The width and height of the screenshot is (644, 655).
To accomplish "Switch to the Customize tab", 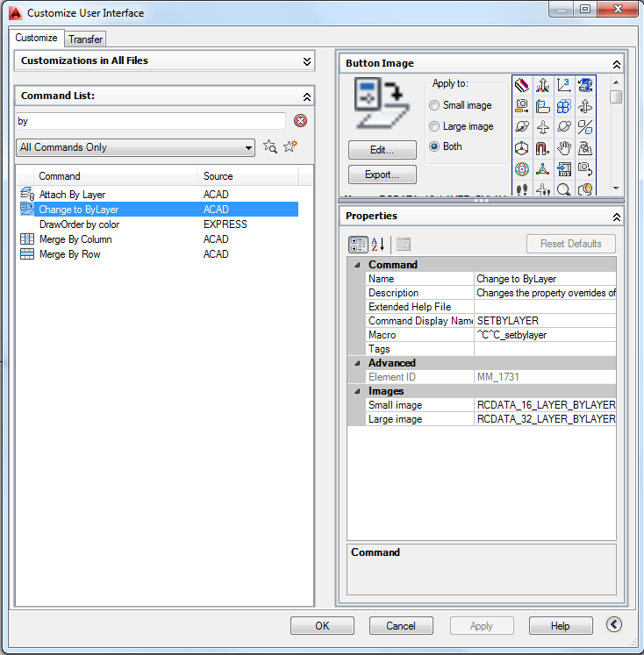I will (x=36, y=38).
